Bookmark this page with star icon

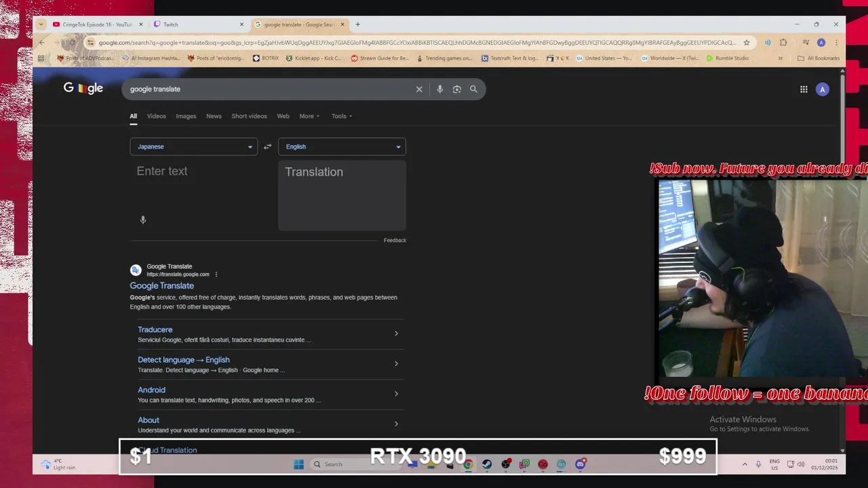pyautogui.click(x=747, y=43)
